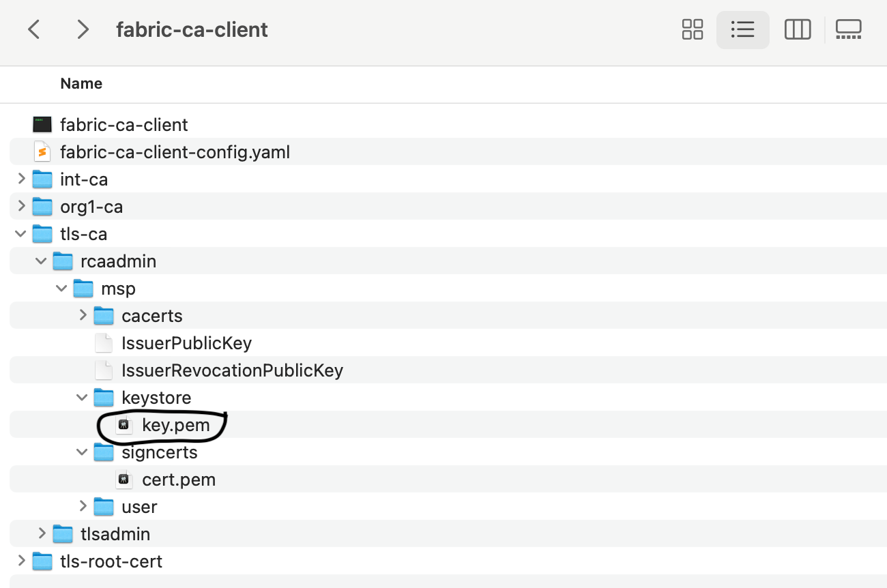Click the fabric-ca-client file name in list
The width and height of the screenshot is (887, 588).
point(124,126)
